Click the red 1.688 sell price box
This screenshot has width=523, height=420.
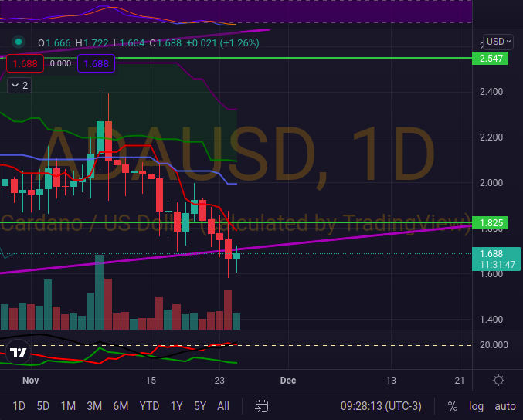pos(25,63)
